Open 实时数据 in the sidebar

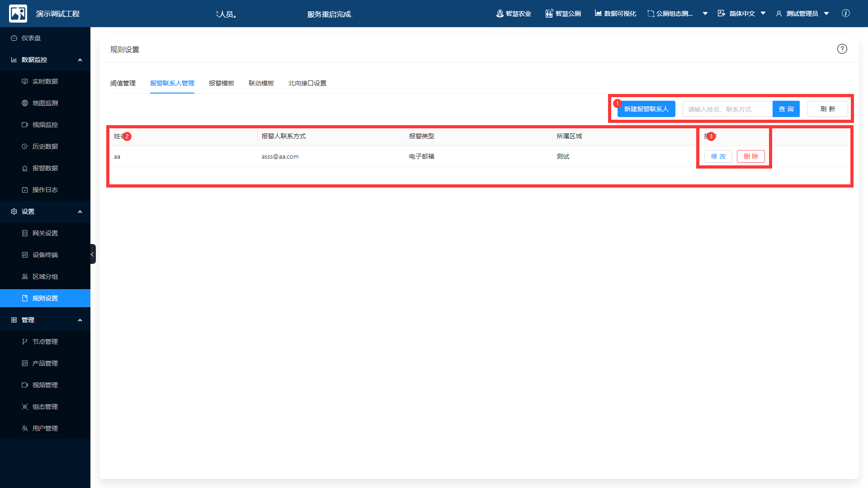[x=45, y=81]
